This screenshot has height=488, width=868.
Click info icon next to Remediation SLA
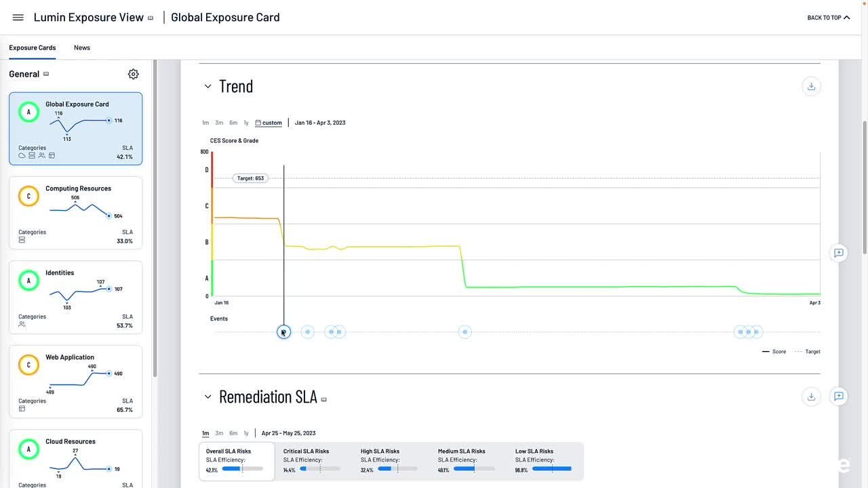point(323,399)
